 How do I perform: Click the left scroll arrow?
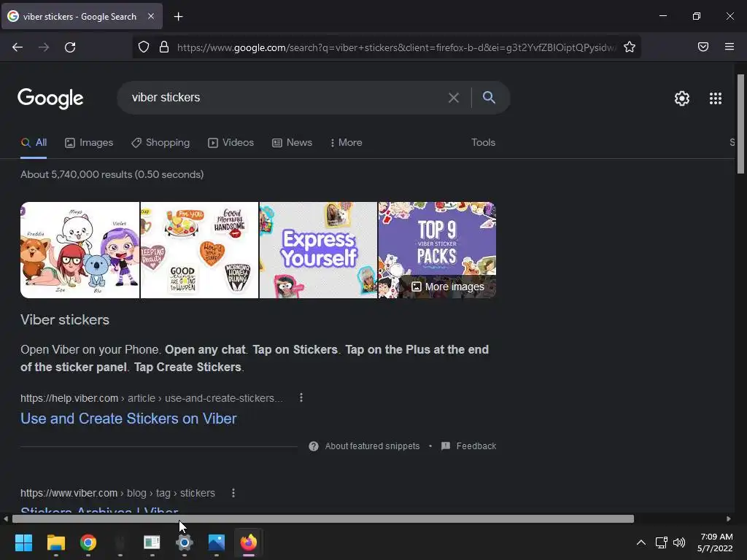5,518
